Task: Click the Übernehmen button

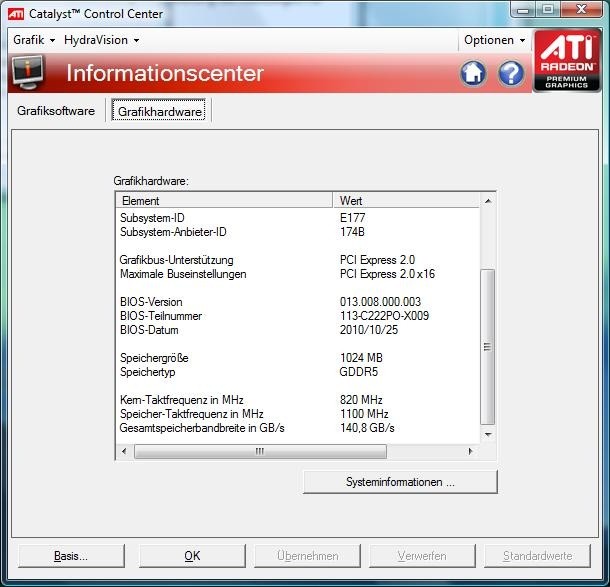Action: click(x=307, y=556)
